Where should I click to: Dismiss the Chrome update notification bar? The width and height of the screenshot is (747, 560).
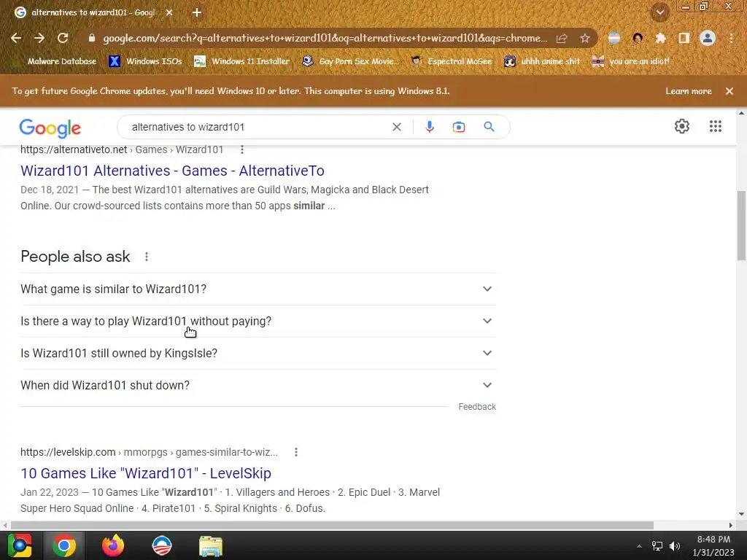point(729,91)
